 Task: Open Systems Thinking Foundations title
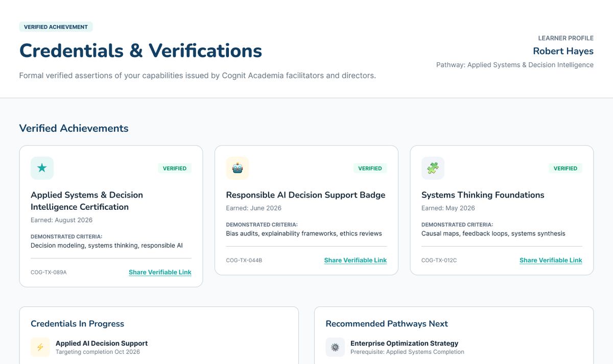[483, 195]
